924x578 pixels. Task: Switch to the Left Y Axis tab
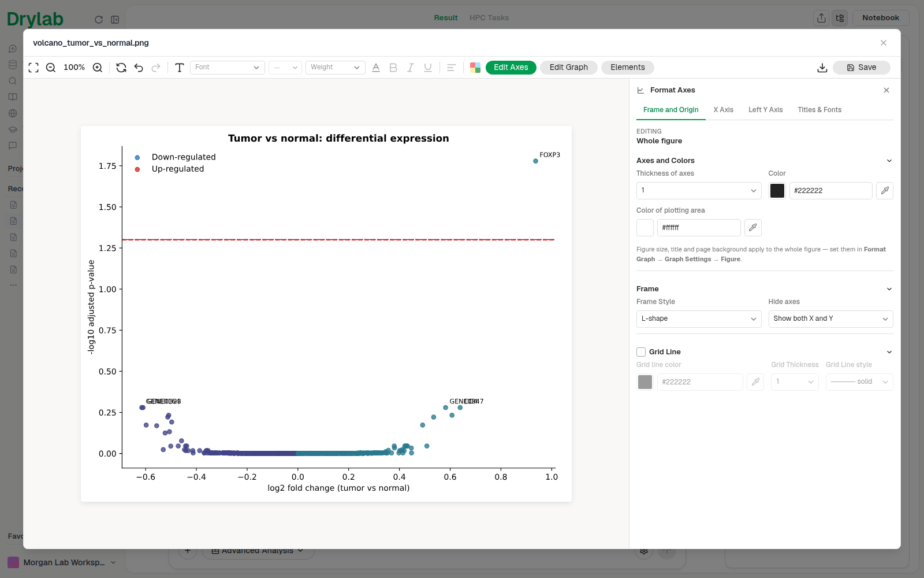pyautogui.click(x=766, y=110)
